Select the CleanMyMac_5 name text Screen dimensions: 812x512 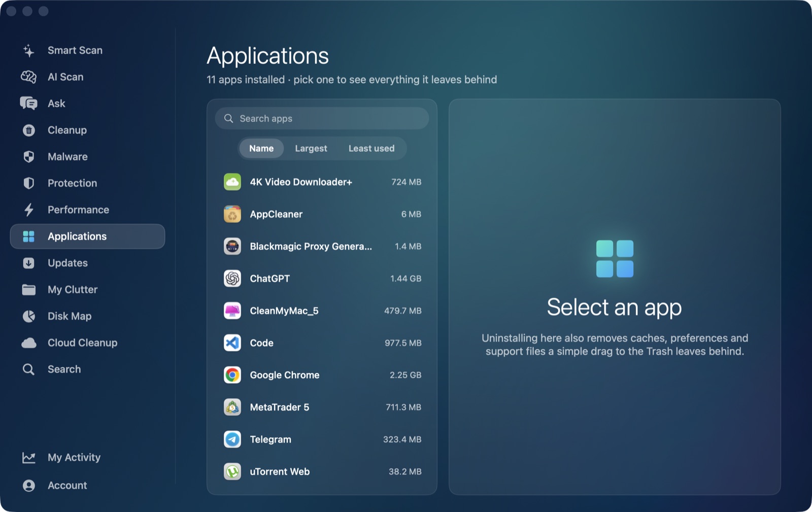(284, 311)
